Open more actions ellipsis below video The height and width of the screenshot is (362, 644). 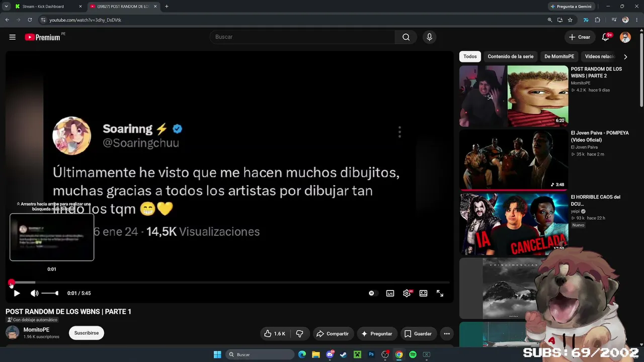click(x=446, y=334)
